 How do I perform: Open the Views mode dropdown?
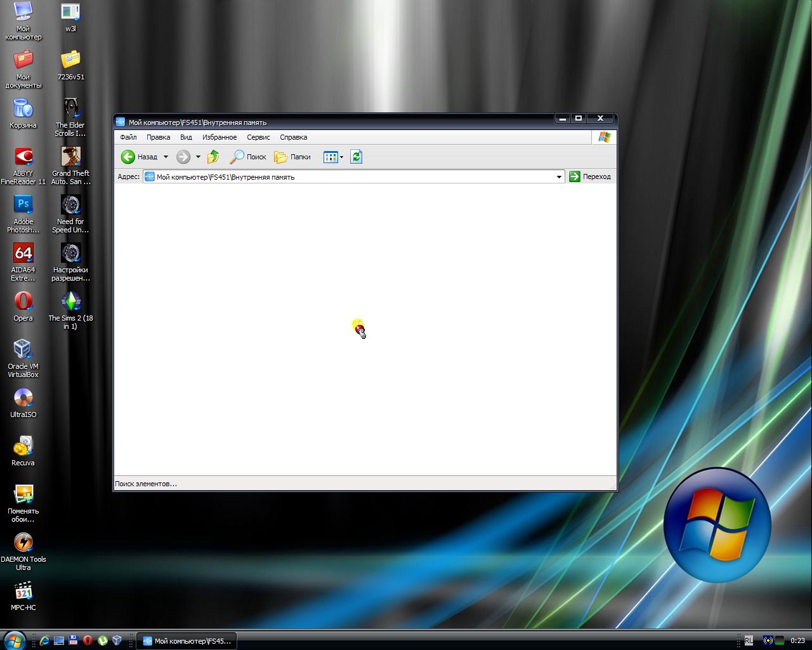(341, 157)
